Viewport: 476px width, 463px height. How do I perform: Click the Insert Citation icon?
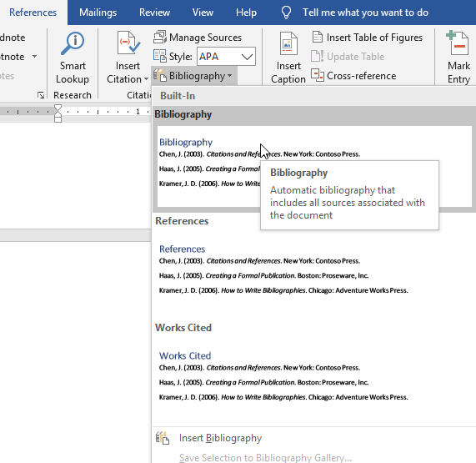click(x=128, y=43)
